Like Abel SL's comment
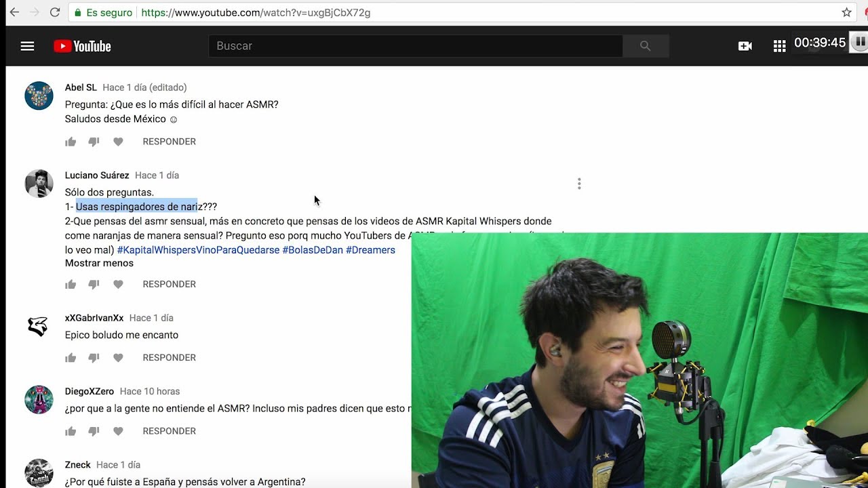 (71, 142)
